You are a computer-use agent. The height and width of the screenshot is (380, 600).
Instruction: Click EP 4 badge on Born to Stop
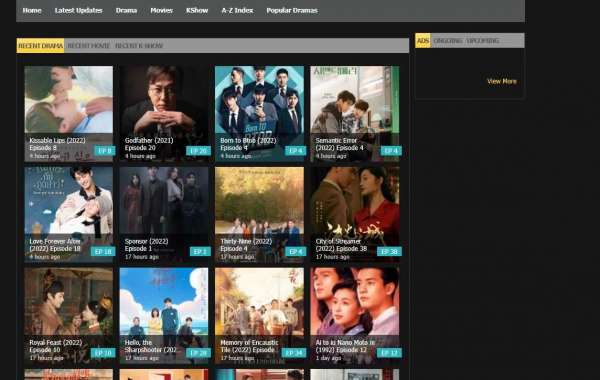(x=295, y=151)
